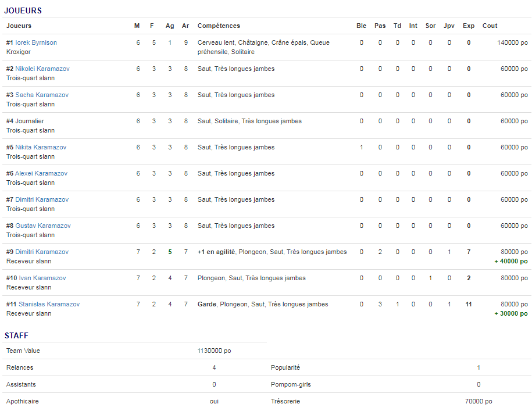The width and height of the screenshot is (532, 411).
Task: Click the Exp column header
Action: coord(469,26)
